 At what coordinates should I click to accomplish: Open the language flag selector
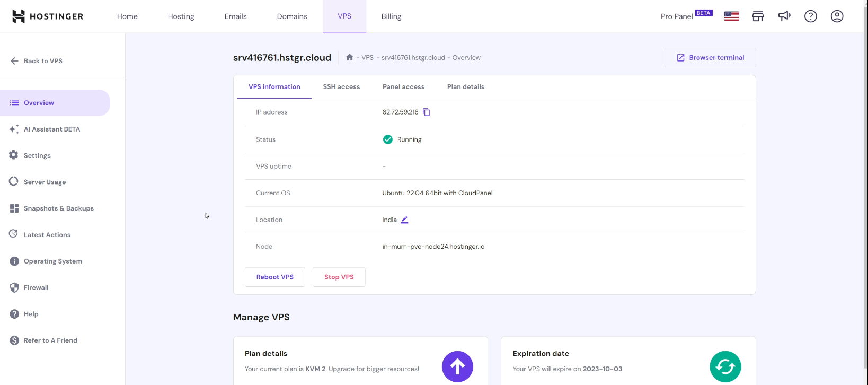pyautogui.click(x=731, y=16)
